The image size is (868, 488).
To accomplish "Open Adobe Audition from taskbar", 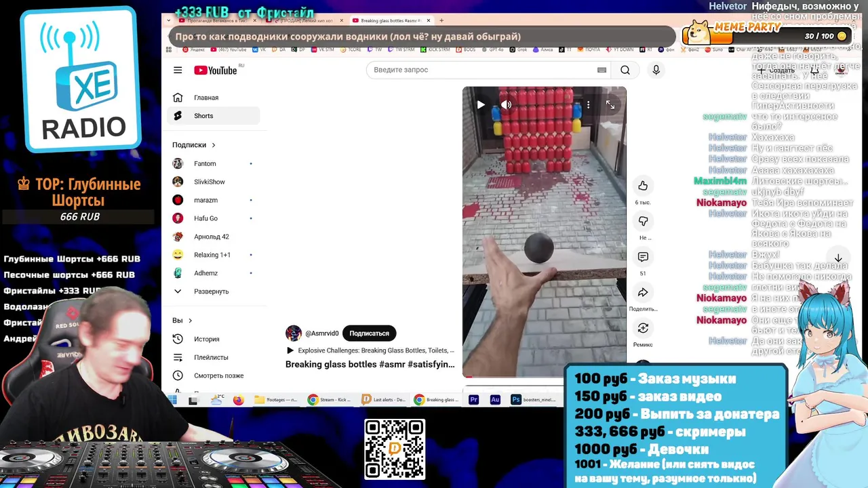I will 495,400.
